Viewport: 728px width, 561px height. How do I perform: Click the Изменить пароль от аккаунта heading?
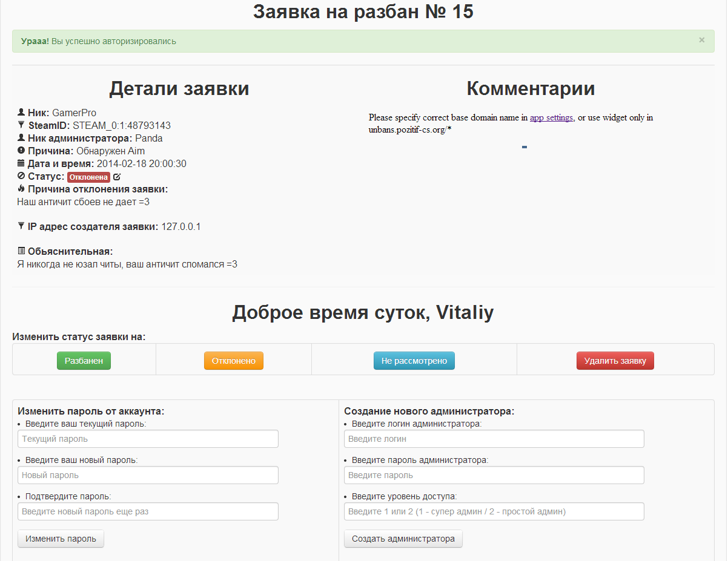click(91, 411)
